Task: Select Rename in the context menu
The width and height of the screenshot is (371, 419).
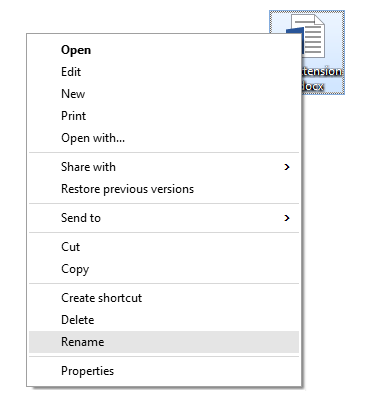Action: 164,342
